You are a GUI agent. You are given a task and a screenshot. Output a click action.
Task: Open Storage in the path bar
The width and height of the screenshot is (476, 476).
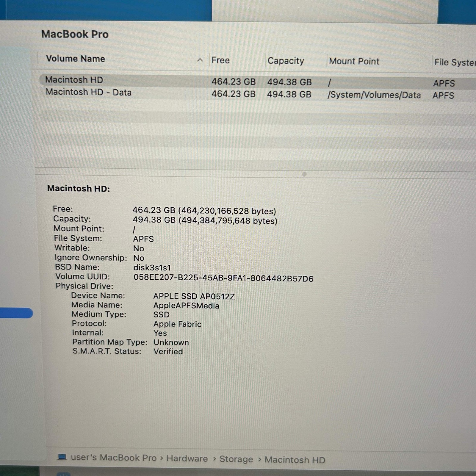236,459
